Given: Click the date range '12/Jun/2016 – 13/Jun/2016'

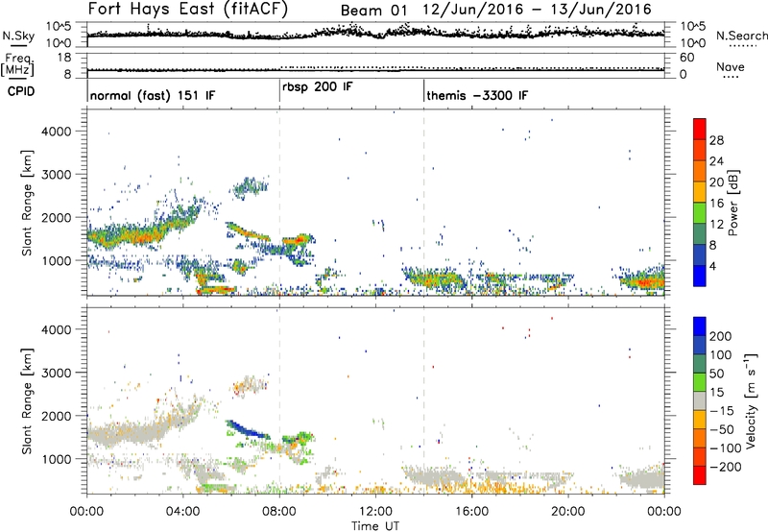Looking at the screenshot, I should coord(538,10).
